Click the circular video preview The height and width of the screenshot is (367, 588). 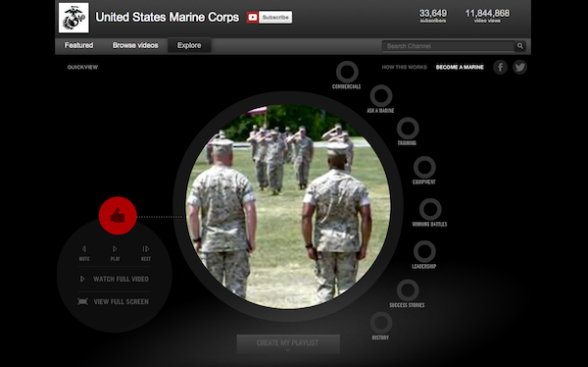pos(288,206)
